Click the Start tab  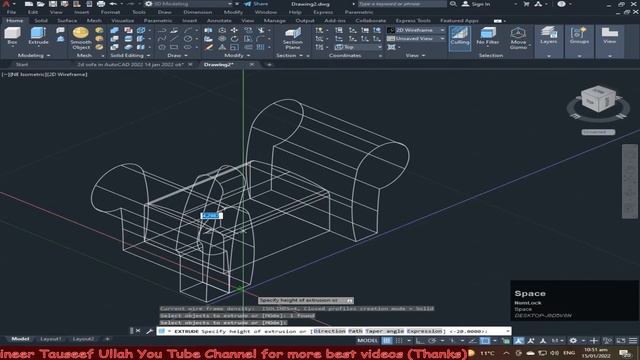pos(22,64)
